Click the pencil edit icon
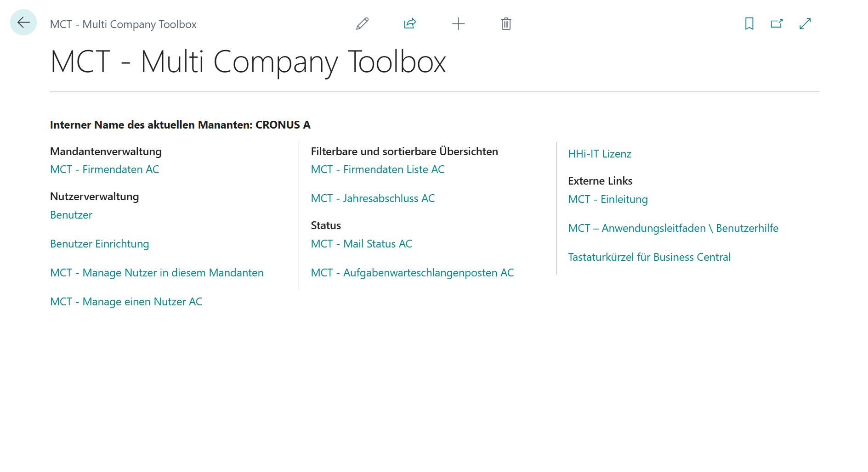The width and height of the screenshot is (868, 472). [x=363, y=23]
